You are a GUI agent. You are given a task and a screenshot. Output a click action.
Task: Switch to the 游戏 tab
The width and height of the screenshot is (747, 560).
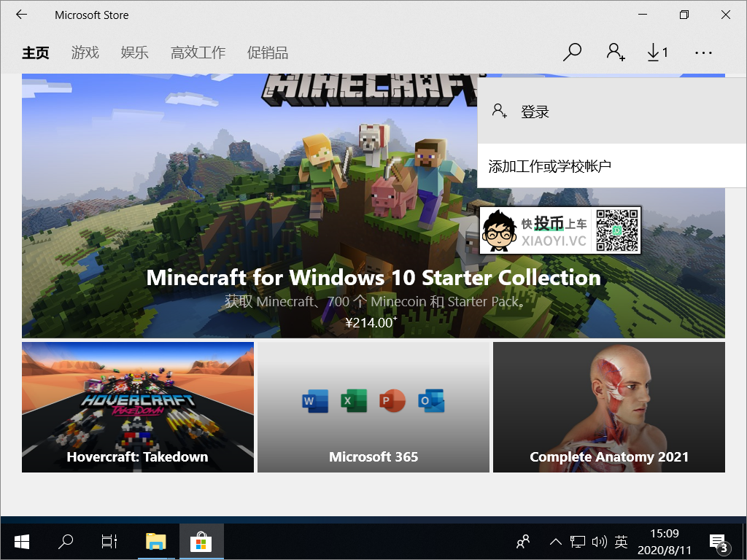coord(85,52)
